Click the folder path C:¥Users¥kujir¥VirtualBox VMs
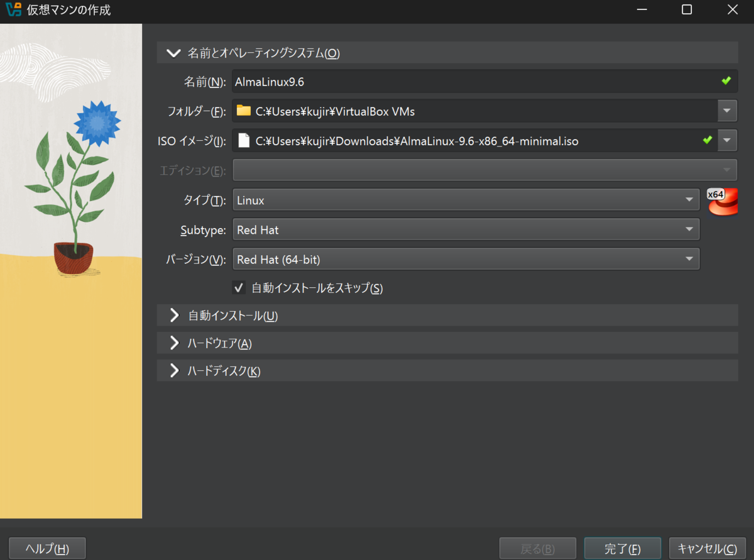Viewport: 754px width, 560px height. 335,112
